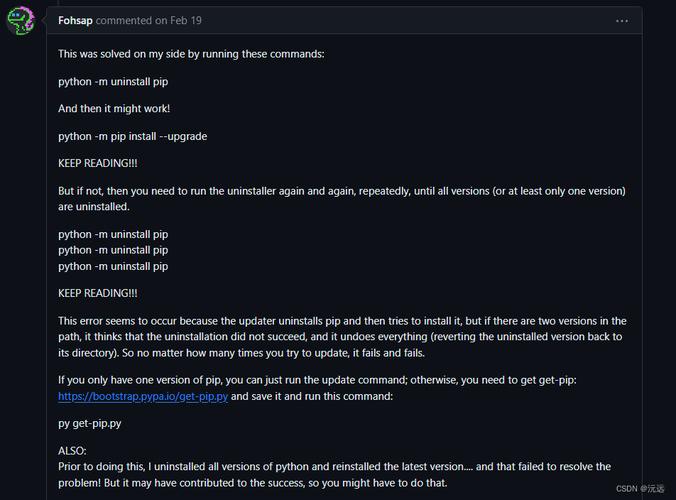
Task: Click the 'python -m pip install --upgrade' command
Action: [x=132, y=136]
